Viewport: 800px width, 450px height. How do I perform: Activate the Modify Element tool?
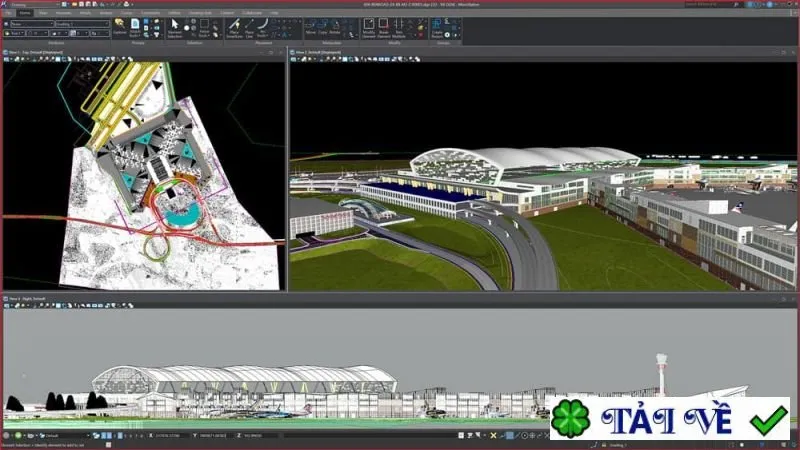pyautogui.click(x=368, y=28)
